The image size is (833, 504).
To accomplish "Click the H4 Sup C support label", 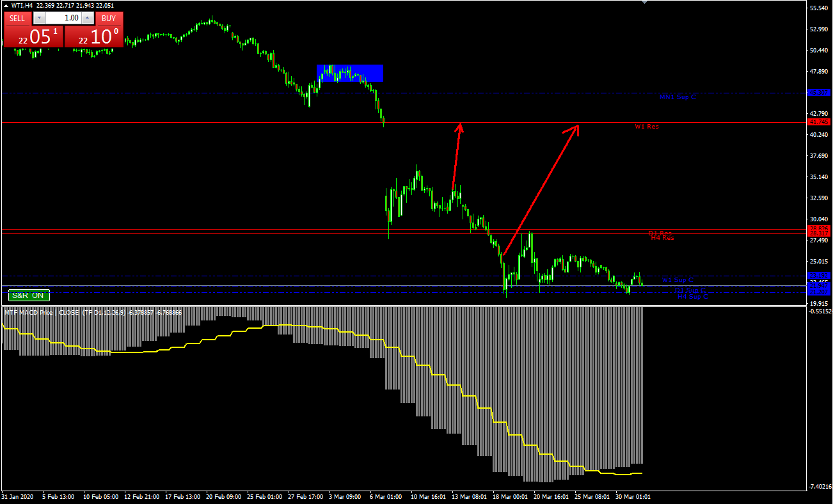I will pyautogui.click(x=692, y=297).
